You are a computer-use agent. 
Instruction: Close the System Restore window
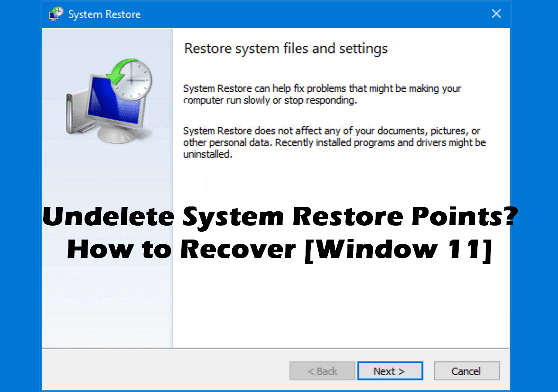(496, 14)
